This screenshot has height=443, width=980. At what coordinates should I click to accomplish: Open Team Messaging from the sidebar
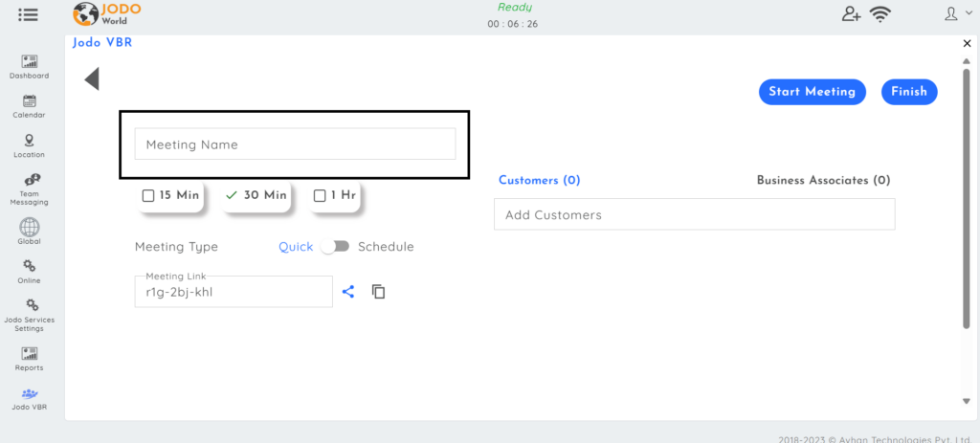pos(29,189)
